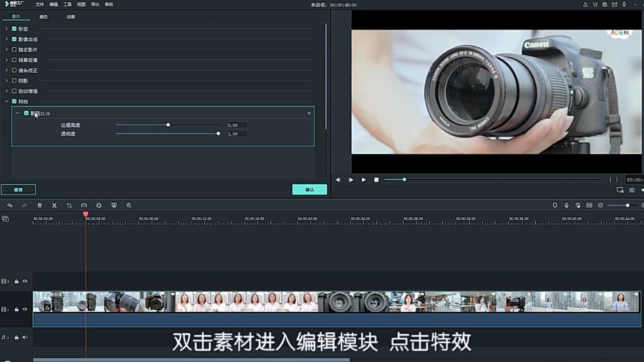This screenshot has width=644, height=362.
Task: Expand the 形变 section arrow
Action: pyautogui.click(x=7, y=29)
